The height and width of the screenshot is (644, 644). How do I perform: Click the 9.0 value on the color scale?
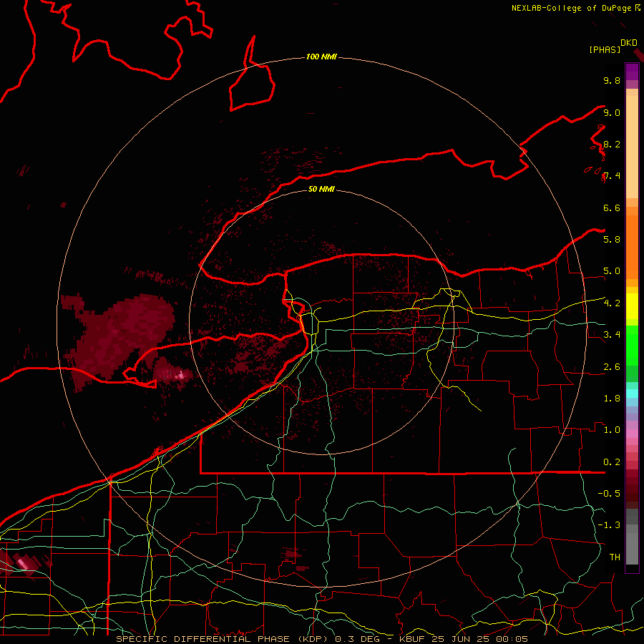612,112
